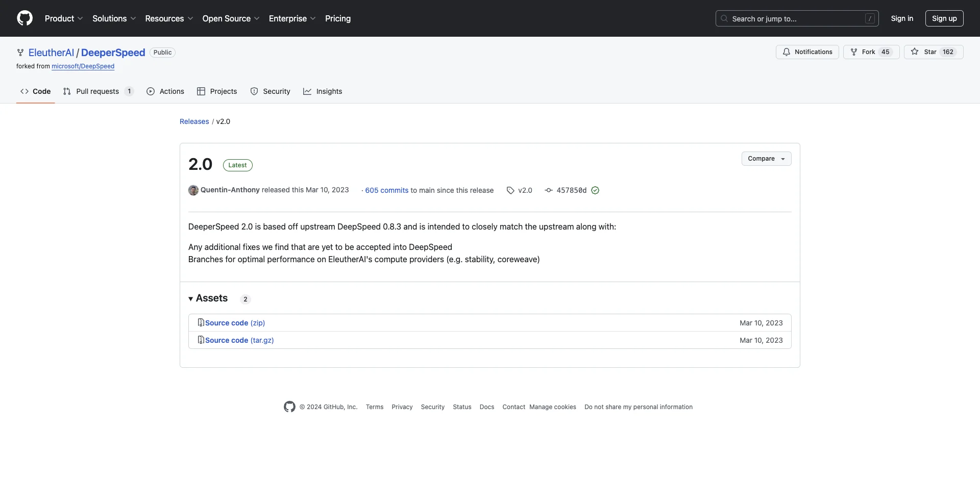Expand the Solutions dropdown
Image resolution: width=980 pixels, height=480 pixels.
pos(114,18)
